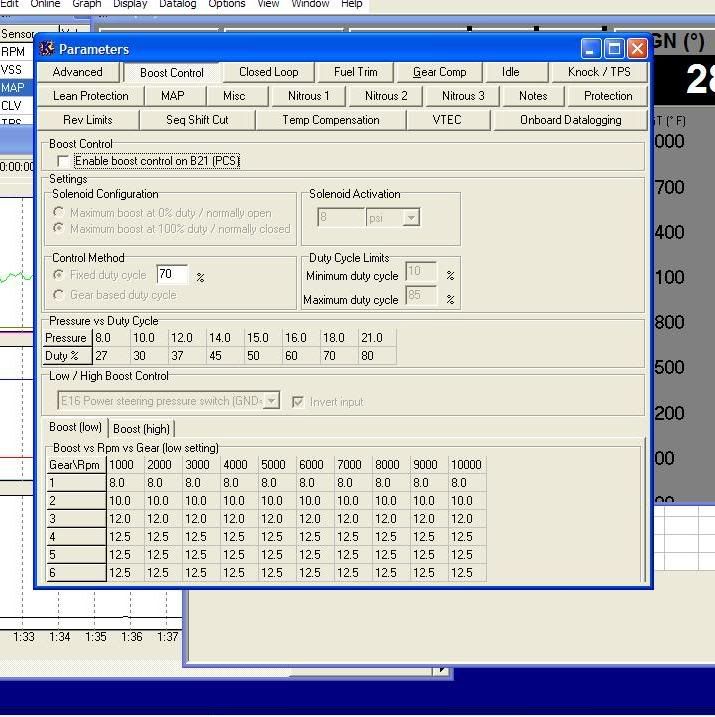This screenshot has height=717, width=715.
Task: Open the Nitrous 1 tab
Action: pos(310,96)
